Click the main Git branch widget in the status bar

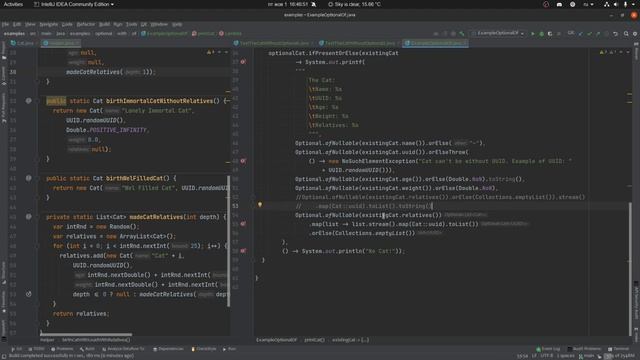(x=587, y=356)
